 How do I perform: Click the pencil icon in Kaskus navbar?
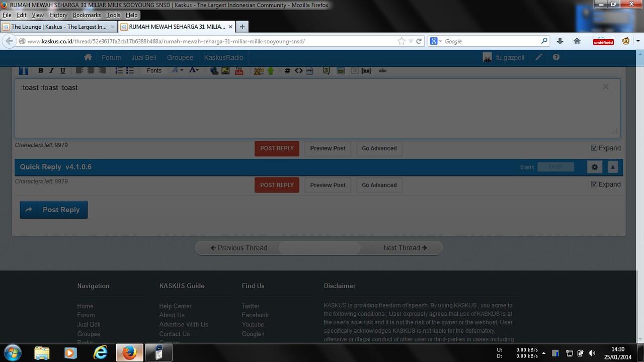538,57
